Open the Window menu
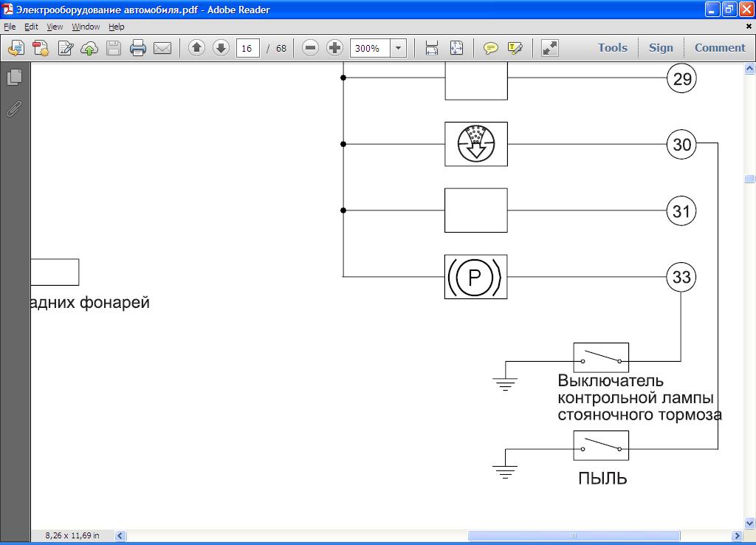The height and width of the screenshot is (545, 756). [x=86, y=27]
